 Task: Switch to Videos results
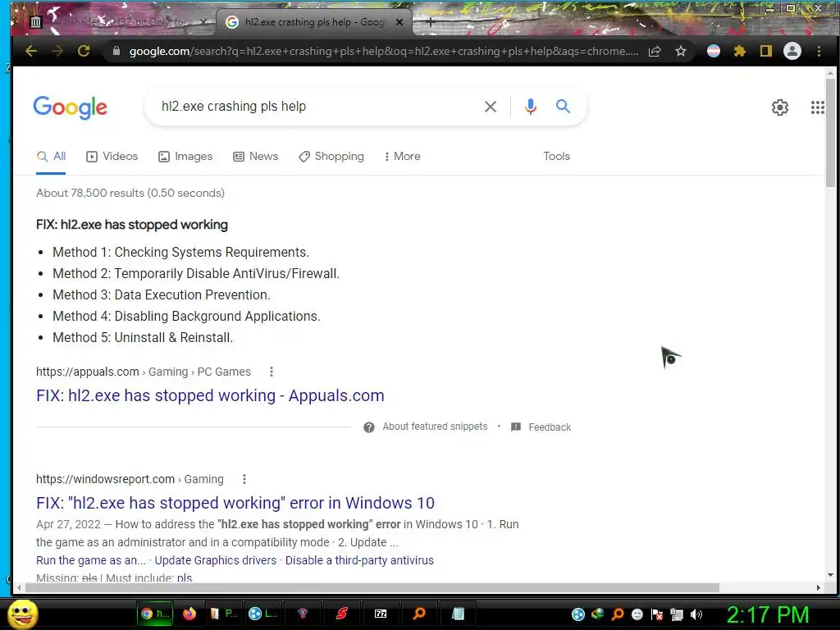click(x=112, y=157)
